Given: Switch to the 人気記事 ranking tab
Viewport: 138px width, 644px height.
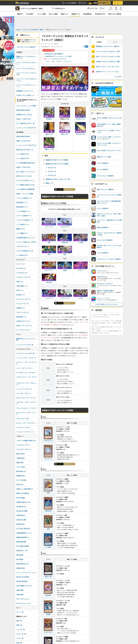Looking at the screenshot, I should (99, 42).
